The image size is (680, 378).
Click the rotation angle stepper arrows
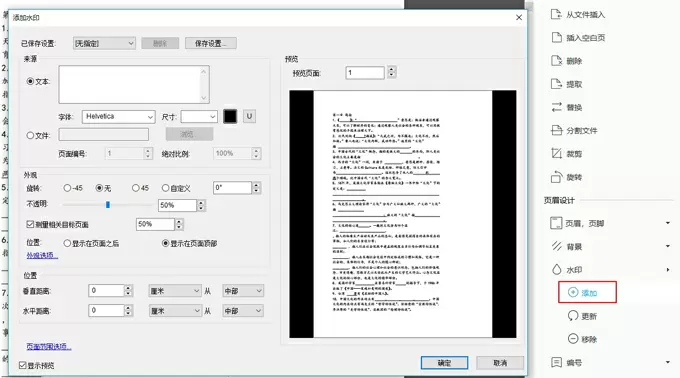(x=256, y=188)
